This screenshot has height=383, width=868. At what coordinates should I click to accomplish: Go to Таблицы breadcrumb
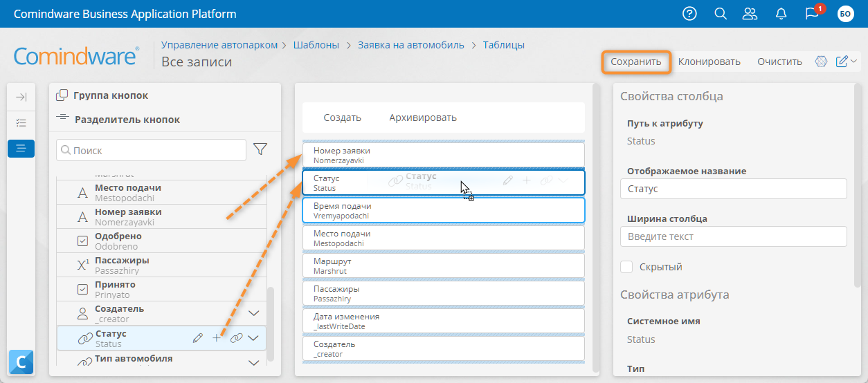coord(504,45)
